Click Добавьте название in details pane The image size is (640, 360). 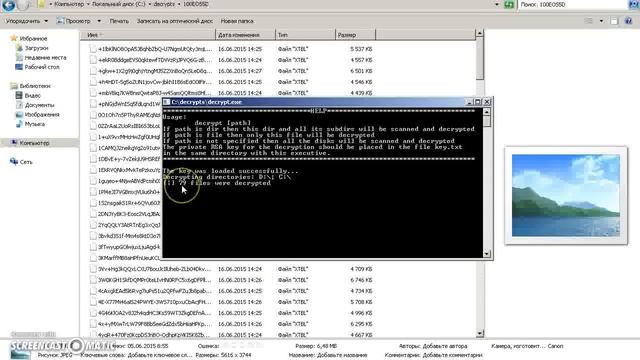[342, 355]
